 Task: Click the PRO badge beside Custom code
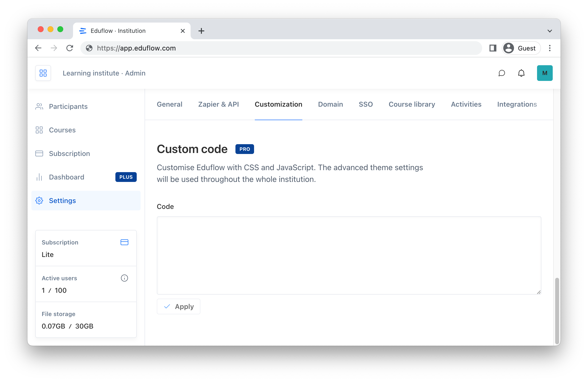[x=245, y=149]
